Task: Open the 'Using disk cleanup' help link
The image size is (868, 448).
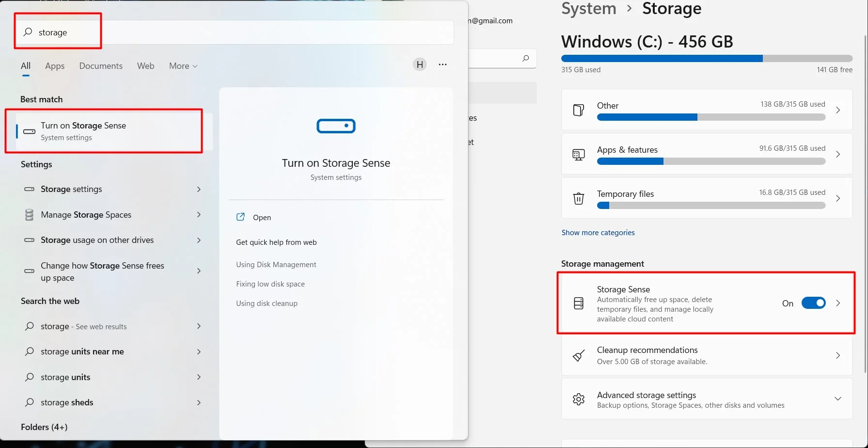Action: (267, 304)
